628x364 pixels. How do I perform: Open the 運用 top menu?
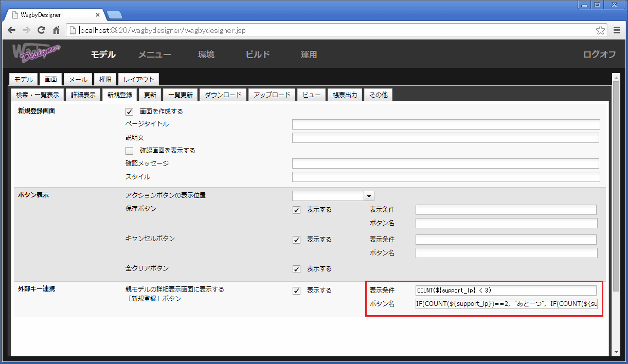click(x=309, y=54)
